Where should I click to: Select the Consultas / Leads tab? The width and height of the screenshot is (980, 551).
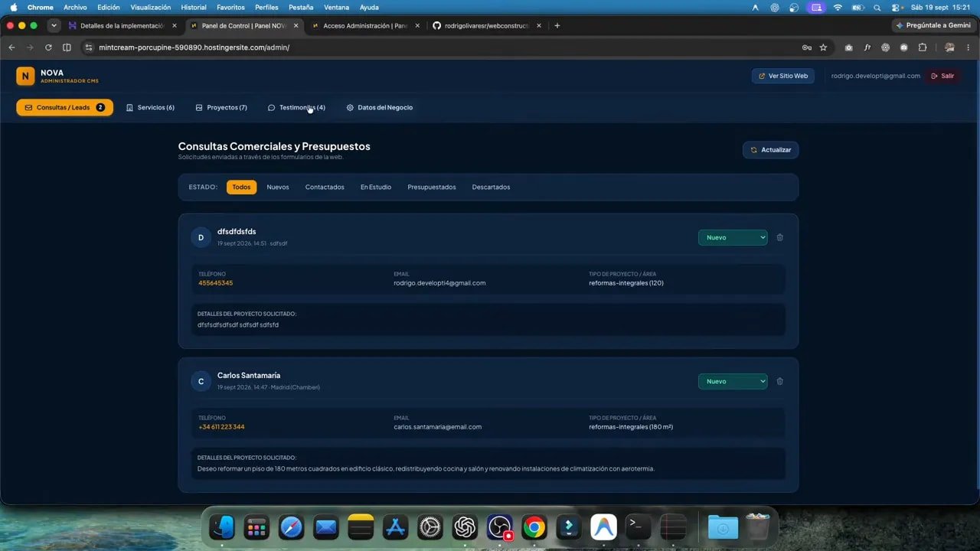64,108
